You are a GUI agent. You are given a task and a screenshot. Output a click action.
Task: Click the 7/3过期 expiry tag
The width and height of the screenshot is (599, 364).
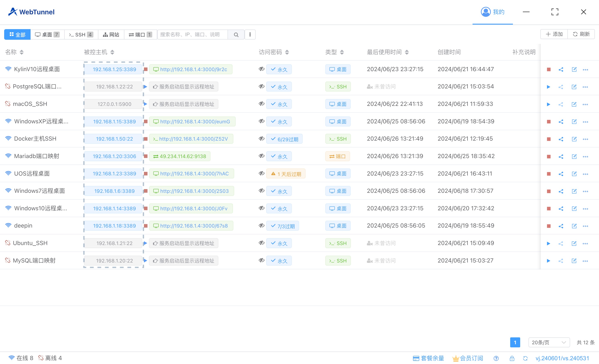[282, 226]
